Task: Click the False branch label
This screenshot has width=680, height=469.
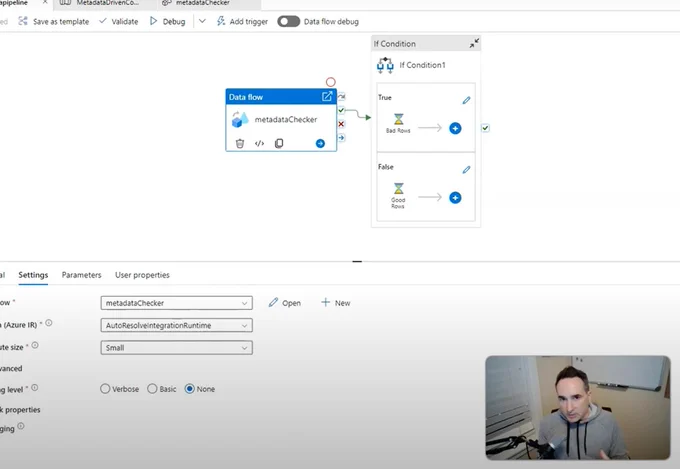Action: (x=386, y=167)
